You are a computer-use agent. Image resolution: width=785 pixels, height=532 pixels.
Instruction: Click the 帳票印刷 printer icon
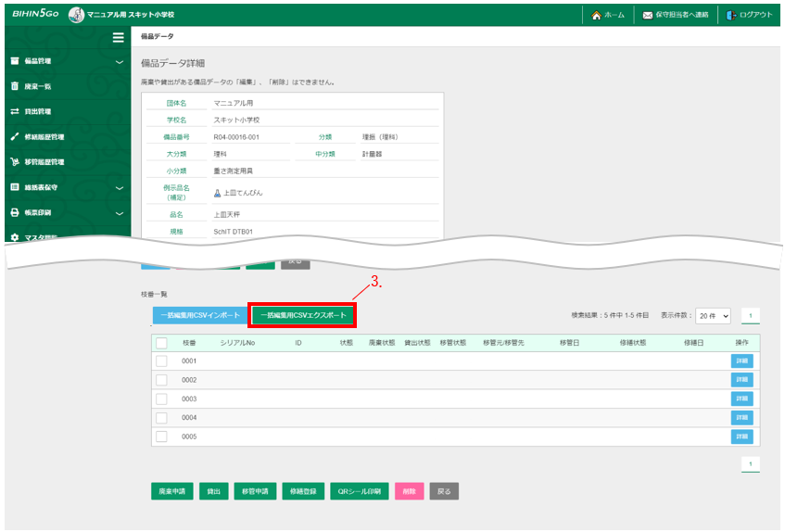[15, 212]
